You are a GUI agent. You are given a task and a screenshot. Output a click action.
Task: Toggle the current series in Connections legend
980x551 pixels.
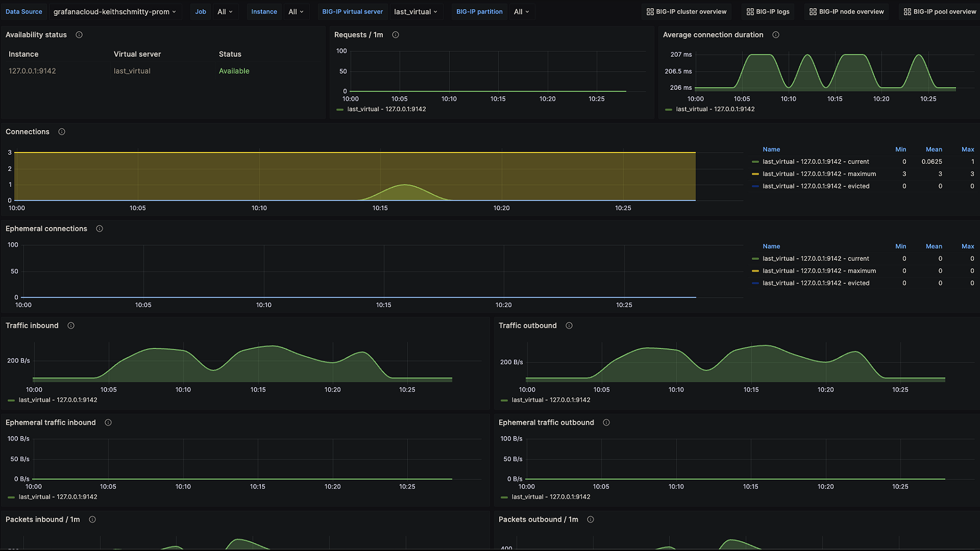point(816,161)
